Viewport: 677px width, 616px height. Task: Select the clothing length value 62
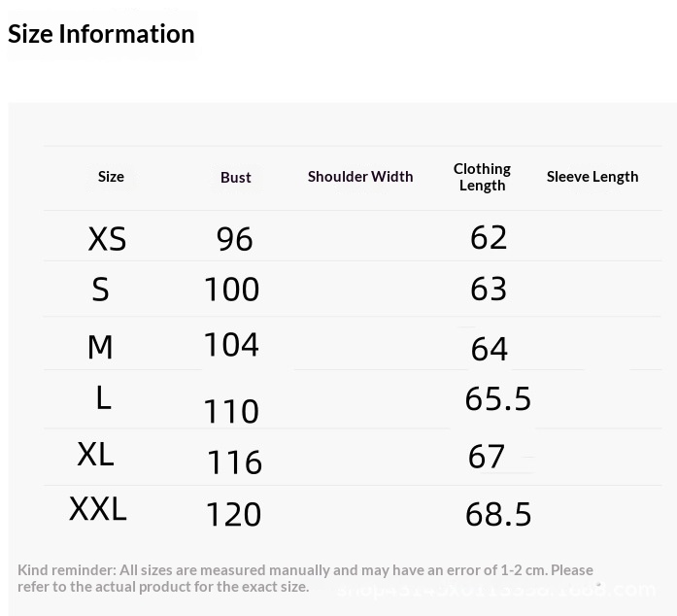pos(489,237)
